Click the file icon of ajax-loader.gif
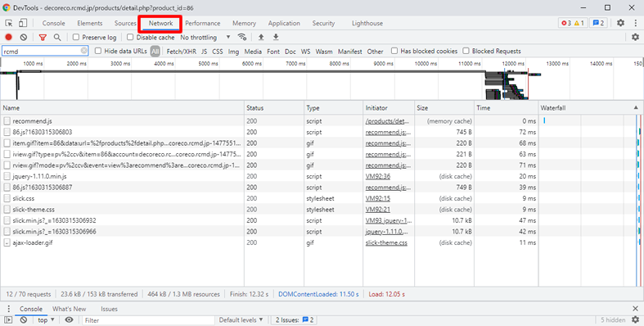644x326 pixels. (x=7, y=242)
